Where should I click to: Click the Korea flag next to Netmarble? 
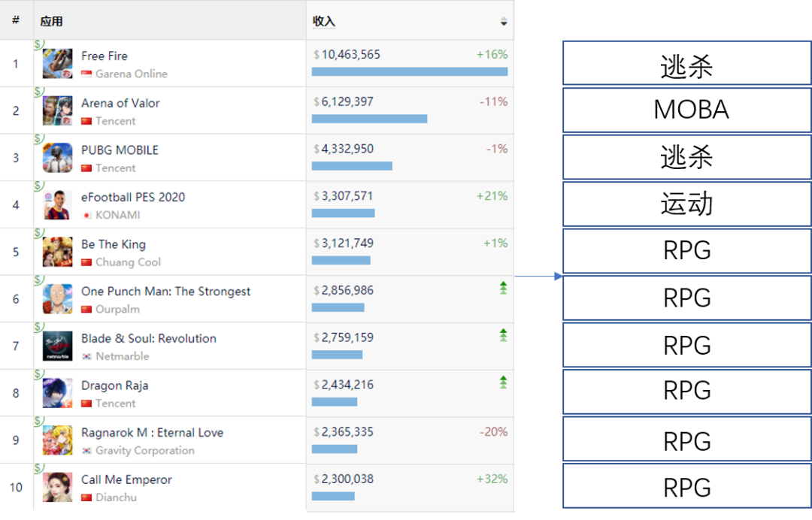(86, 356)
